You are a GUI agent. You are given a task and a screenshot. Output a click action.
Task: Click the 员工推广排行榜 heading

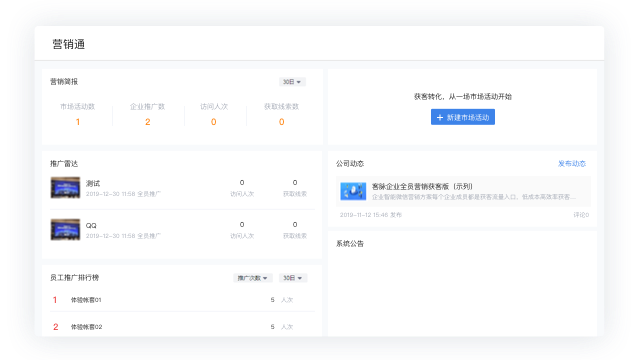(75, 278)
